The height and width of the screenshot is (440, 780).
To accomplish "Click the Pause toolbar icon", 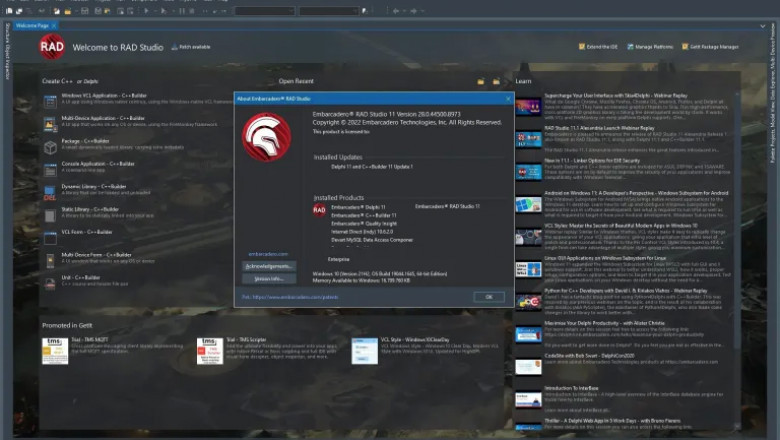I will pyautogui.click(x=182, y=10).
